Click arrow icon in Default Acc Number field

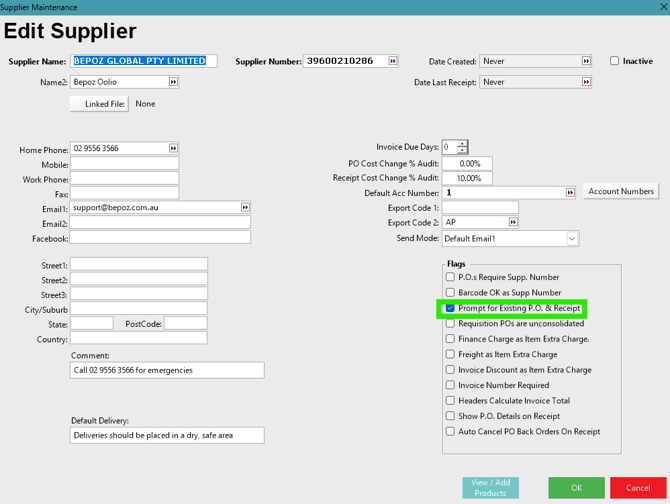570,192
